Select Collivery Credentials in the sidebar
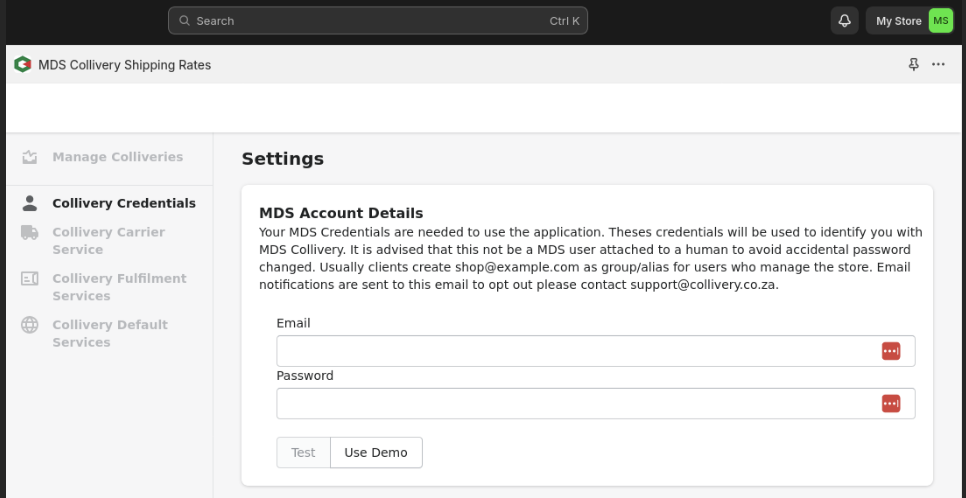 point(123,203)
